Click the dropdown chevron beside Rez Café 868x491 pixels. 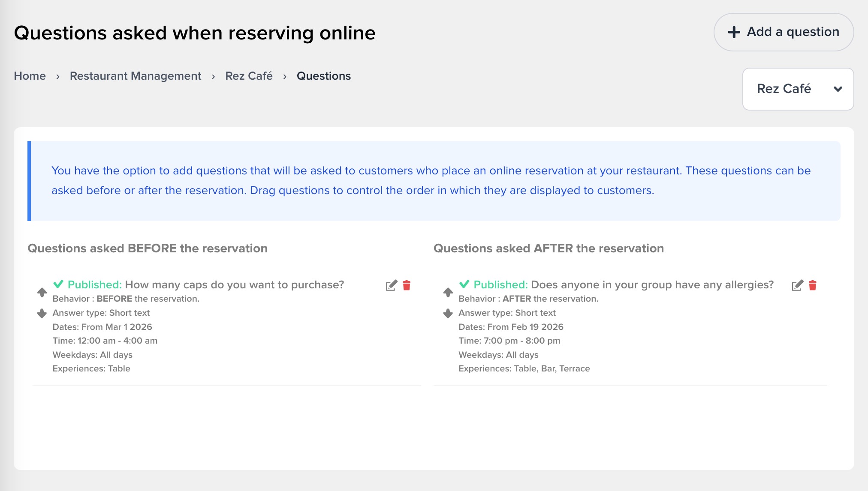(838, 89)
